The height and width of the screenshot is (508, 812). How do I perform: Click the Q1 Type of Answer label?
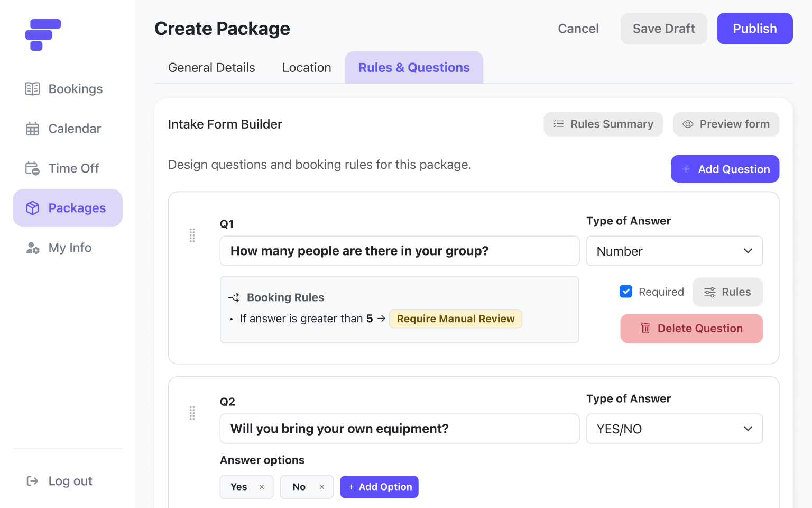click(629, 221)
